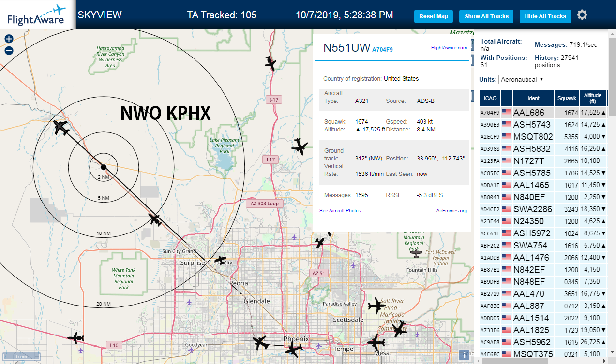Image resolution: width=616 pixels, height=364 pixels.
Task: Click US flag in AAL686 row
Action: pyautogui.click(x=507, y=112)
